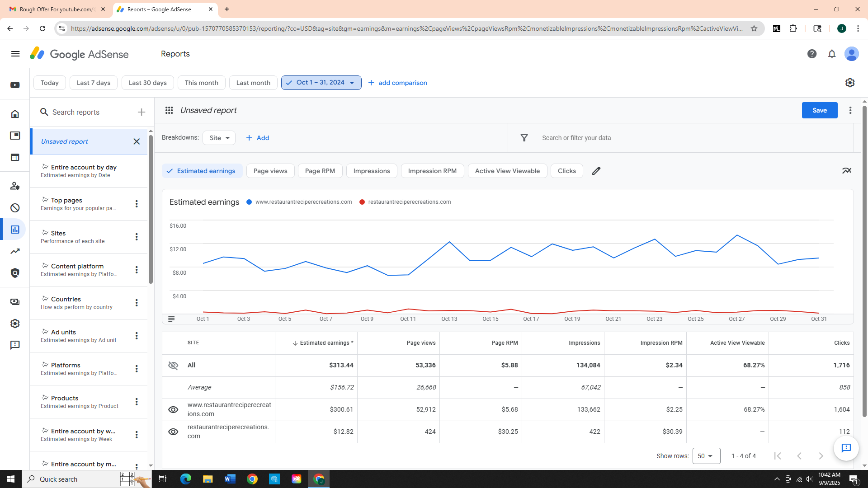Open Brand safety blocking icon
Viewport: 868px width, 488px height.
[15, 208]
